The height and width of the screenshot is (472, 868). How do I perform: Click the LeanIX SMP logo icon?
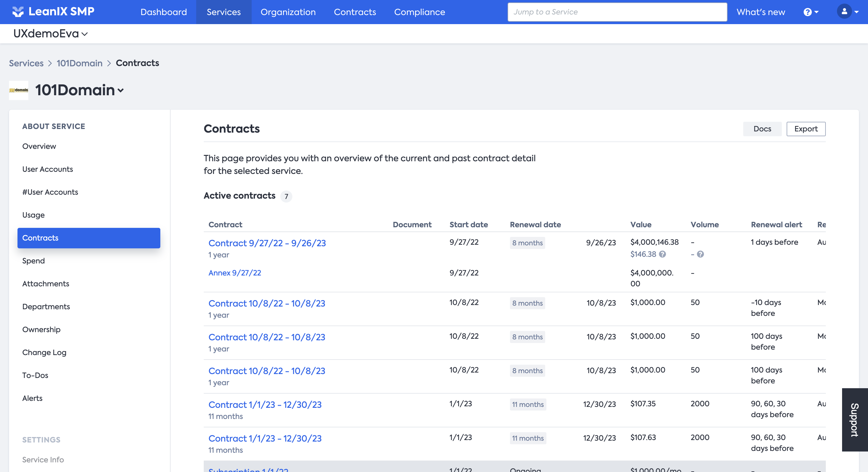(x=18, y=12)
